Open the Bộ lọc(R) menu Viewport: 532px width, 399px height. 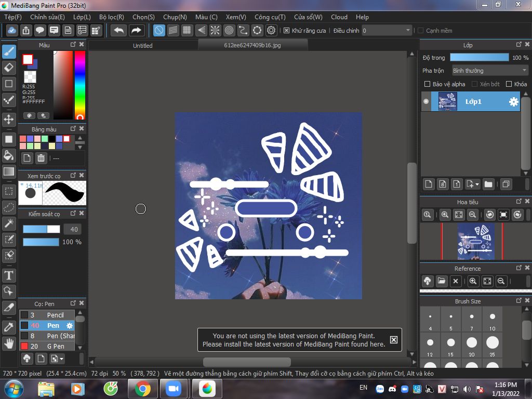(x=112, y=17)
